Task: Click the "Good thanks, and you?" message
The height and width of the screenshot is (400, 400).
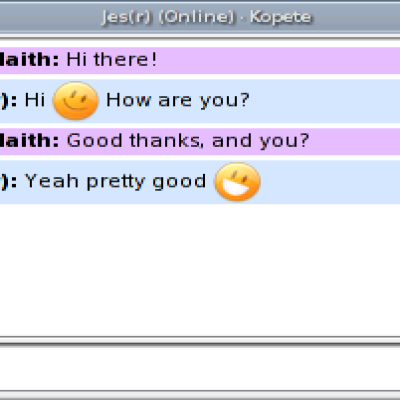Action: (188, 140)
